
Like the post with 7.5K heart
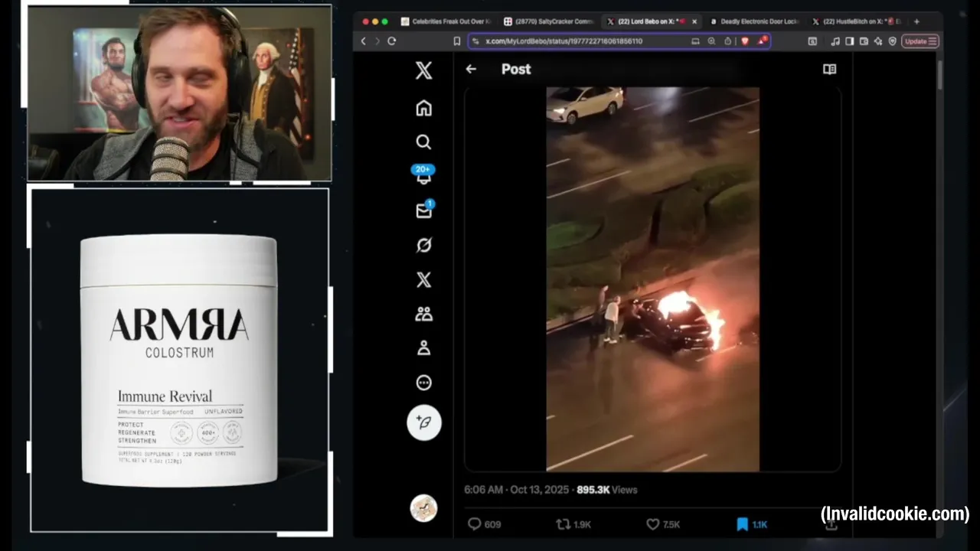pyautogui.click(x=652, y=524)
